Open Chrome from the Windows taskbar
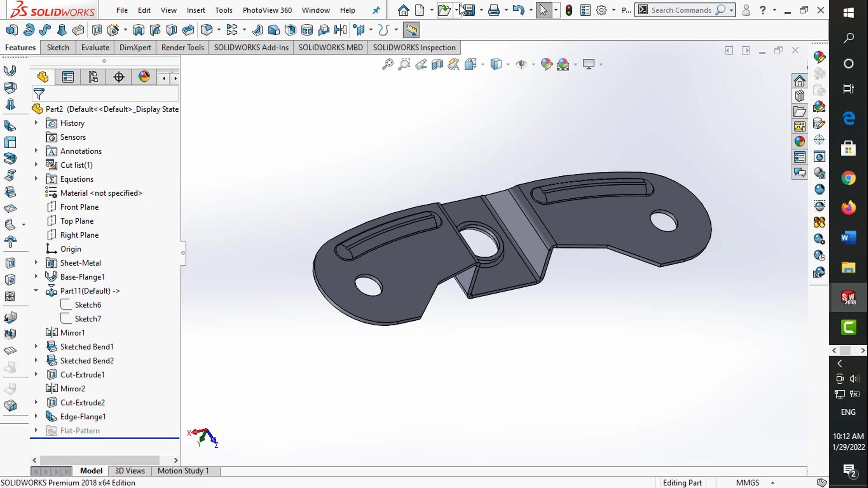868x488 pixels. [848, 178]
